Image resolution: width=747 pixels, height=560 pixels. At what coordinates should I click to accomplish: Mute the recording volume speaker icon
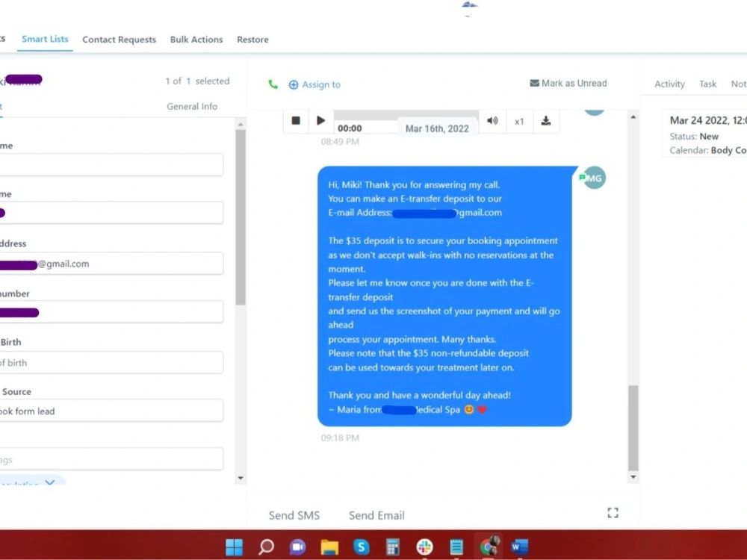point(492,121)
